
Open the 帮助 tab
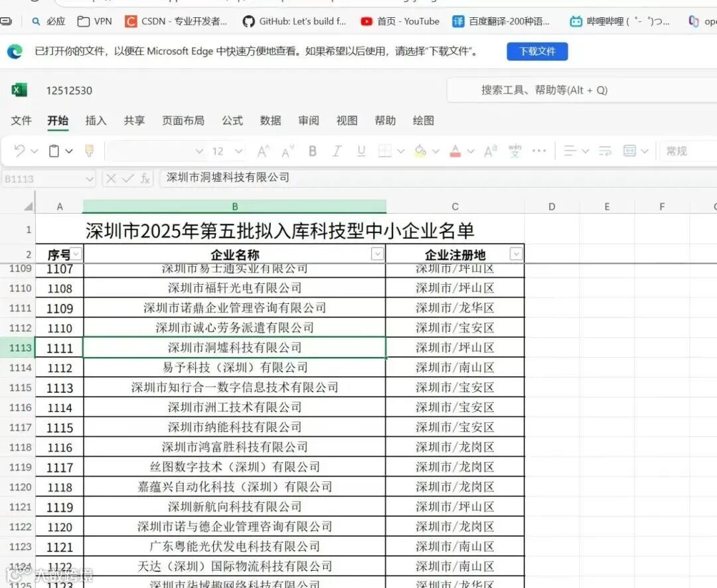(385, 120)
